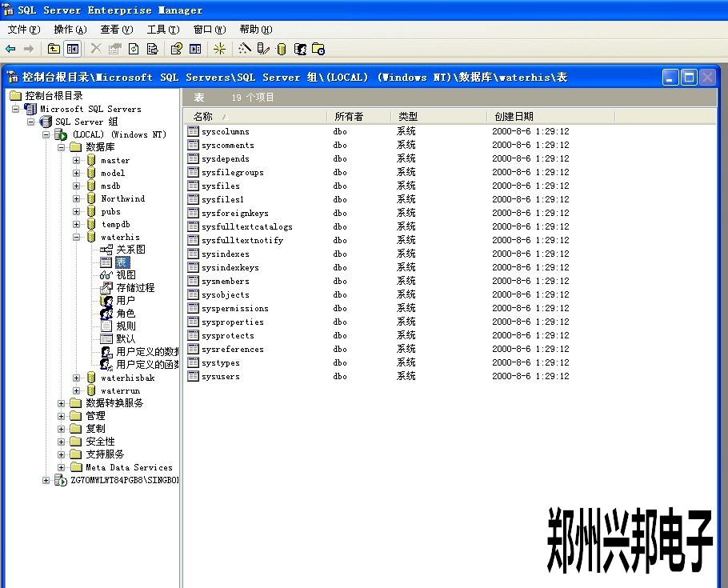Select the 用户定义的函数 node in the tree
Image resolution: width=728 pixels, height=588 pixels.
(x=147, y=365)
